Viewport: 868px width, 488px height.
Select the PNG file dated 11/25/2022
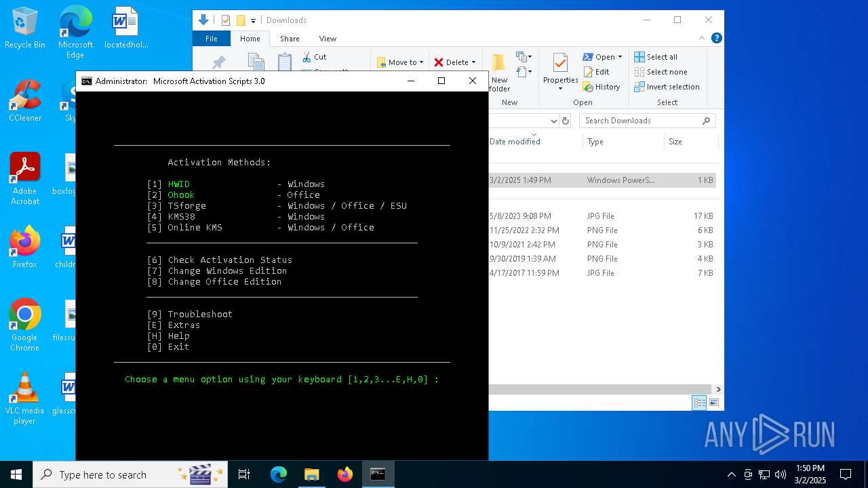[x=602, y=230]
